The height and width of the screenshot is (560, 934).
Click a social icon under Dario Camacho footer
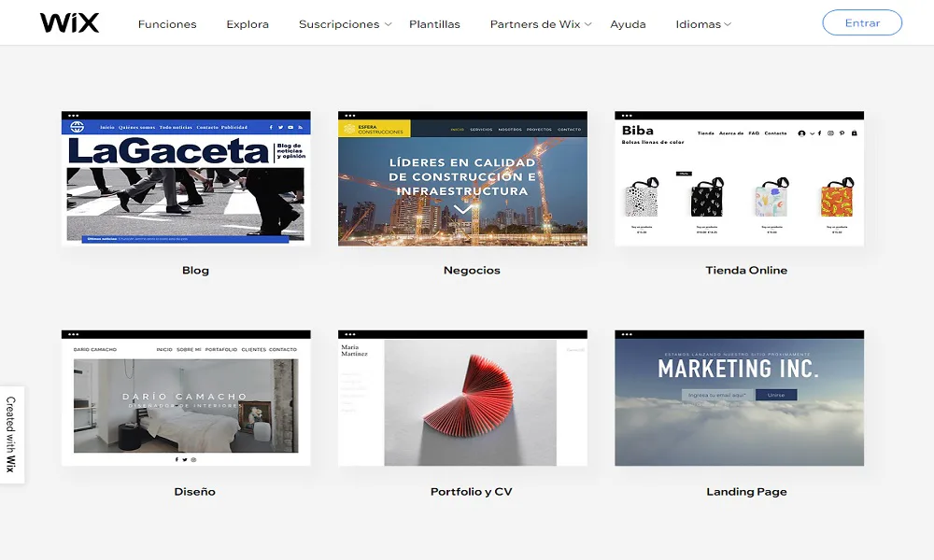pyautogui.click(x=177, y=459)
